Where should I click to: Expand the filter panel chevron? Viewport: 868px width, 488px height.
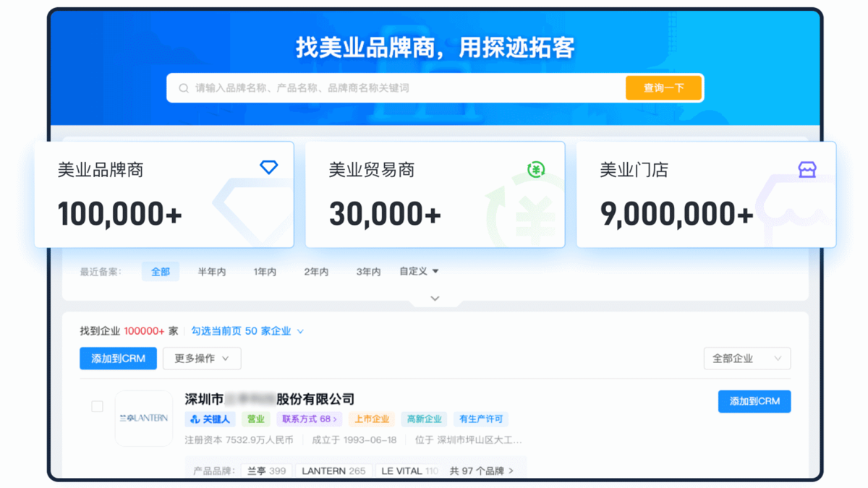point(435,299)
